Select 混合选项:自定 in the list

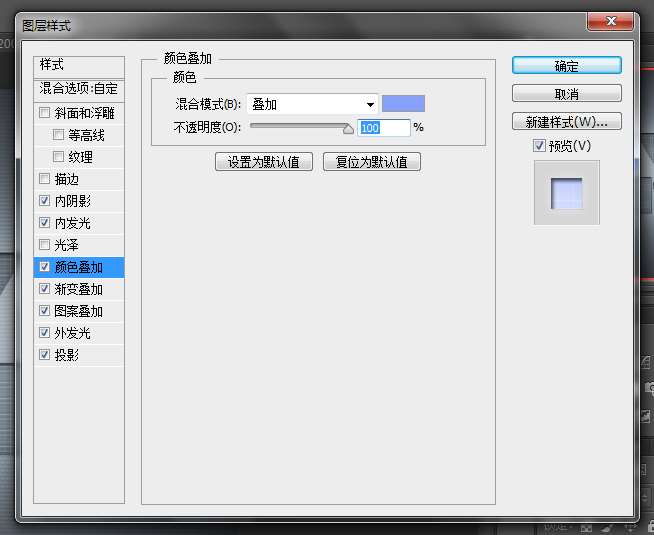[79, 89]
